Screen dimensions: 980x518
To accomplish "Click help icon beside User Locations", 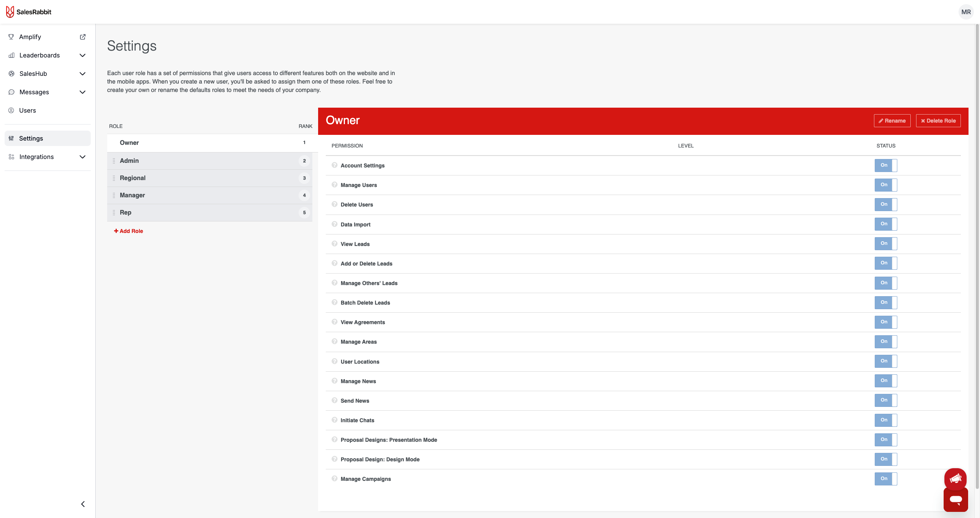I will pos(335,361).
